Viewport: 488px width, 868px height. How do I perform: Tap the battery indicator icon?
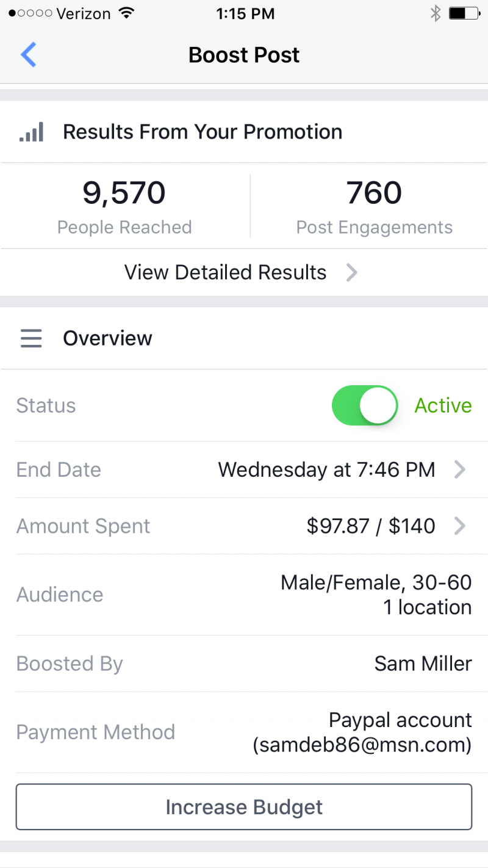point(463,13)
